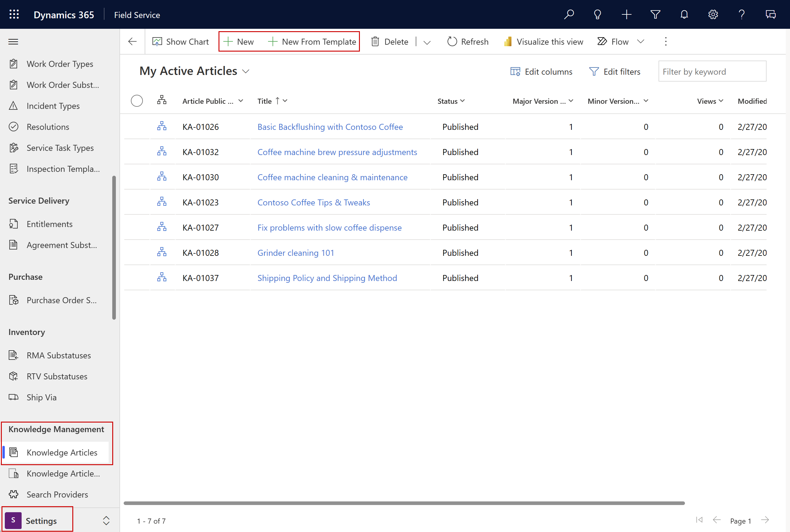Image resolution: width=790 pixels, height=532 pixels.
Task: Click the Refresh icon
Action: 452,42
